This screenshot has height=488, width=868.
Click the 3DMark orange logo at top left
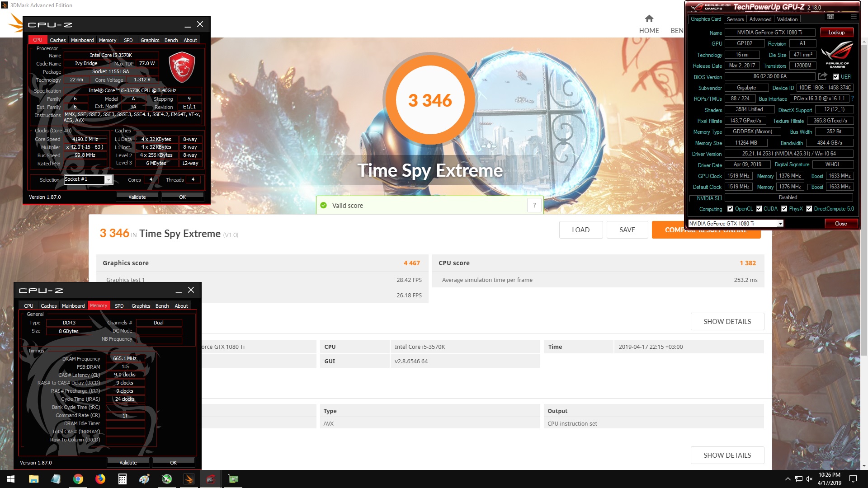tap(16, 23)
